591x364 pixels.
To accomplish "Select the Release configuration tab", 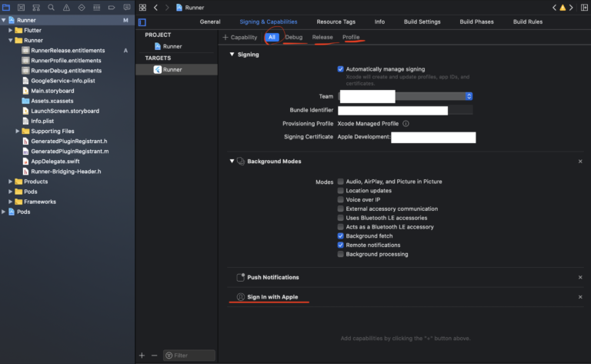I will coord(322,37).
